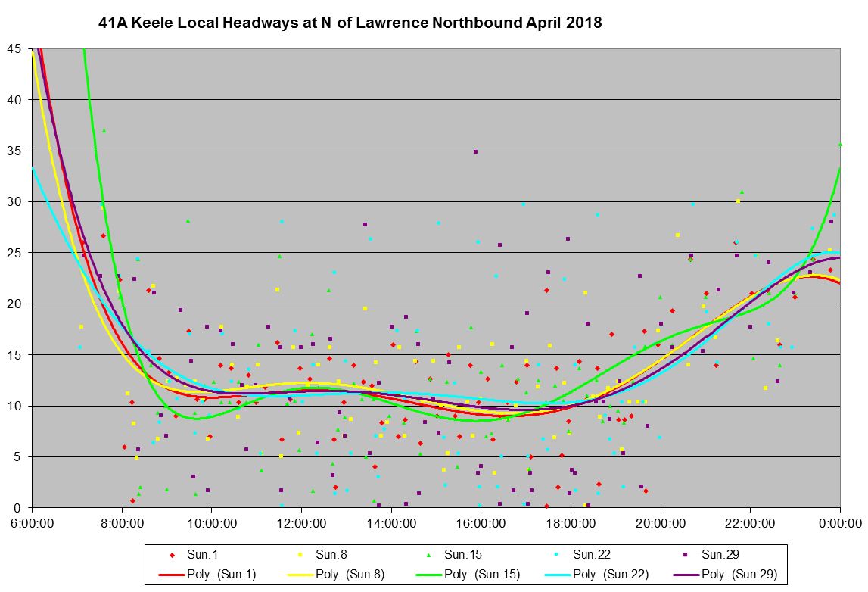Click the 12:00:00 label on the time axis
Viewport: 868px width, 592px height.
click(301, 522)
